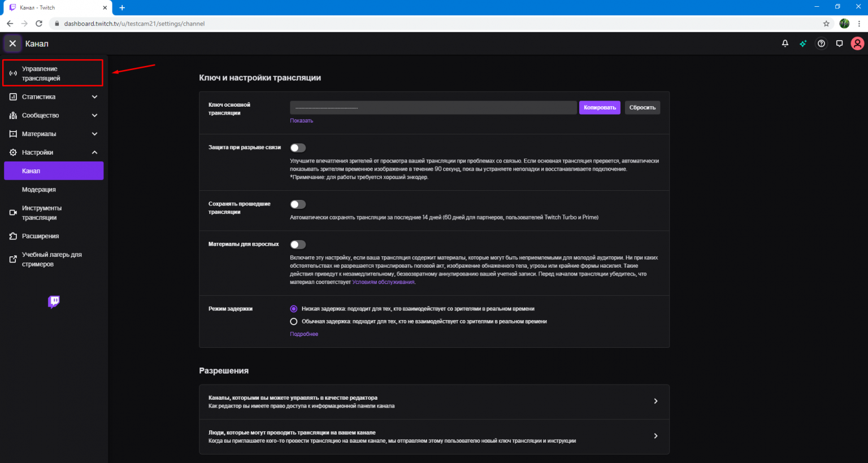Screen dimensions: 868x463
Task: Enable Сохранять прошедшие трансляции switch
Action: (298, 204)
